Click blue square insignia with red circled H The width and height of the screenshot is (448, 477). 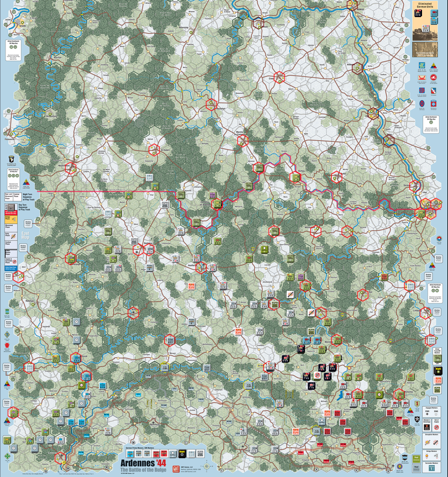click(x=422, y=91)
